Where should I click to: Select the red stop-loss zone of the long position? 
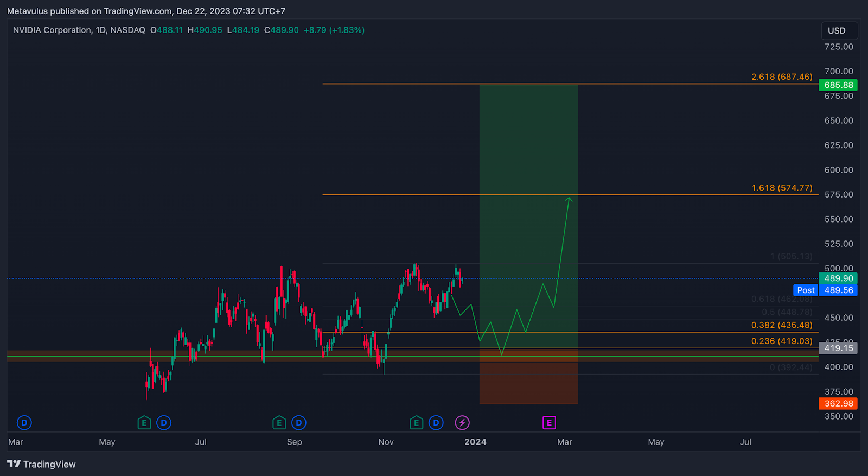coord(528,376)
